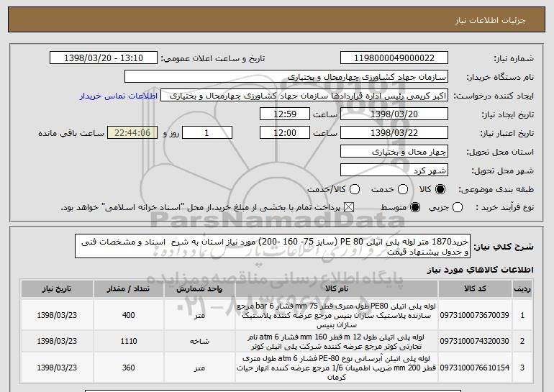Click the row 1 product name with 75 mm pipe

337,315
